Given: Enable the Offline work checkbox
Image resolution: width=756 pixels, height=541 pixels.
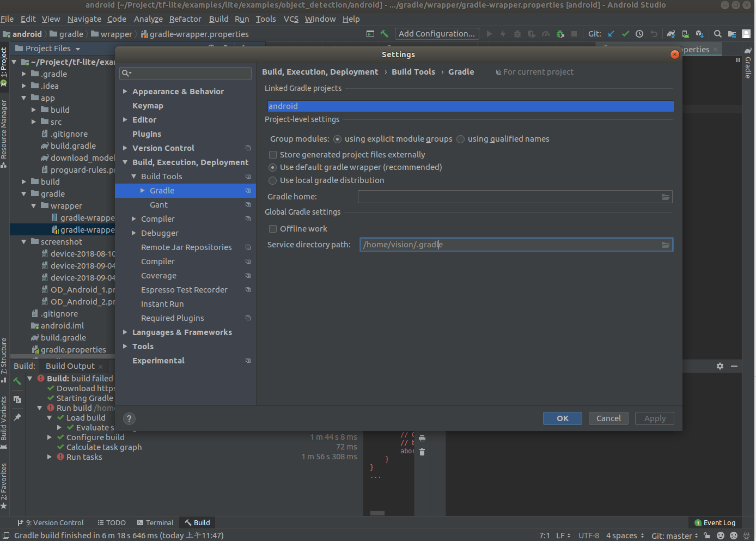Looking at the screenshot, I should (273, 229).
